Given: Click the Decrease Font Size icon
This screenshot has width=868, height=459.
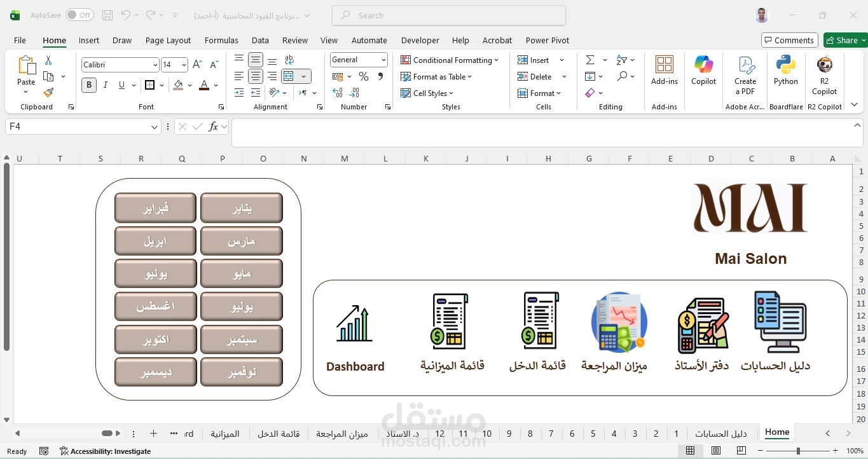Looking at the screenshot, I should [x=214, y=65].
